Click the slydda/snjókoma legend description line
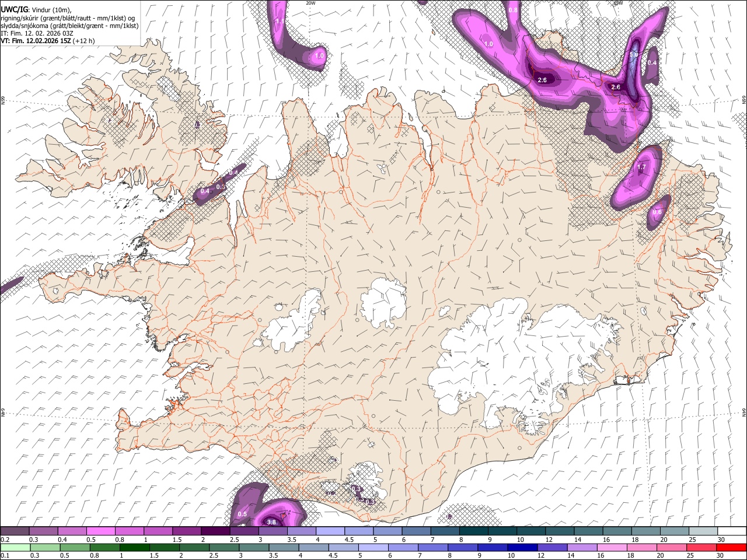 [x=69, y=26]
